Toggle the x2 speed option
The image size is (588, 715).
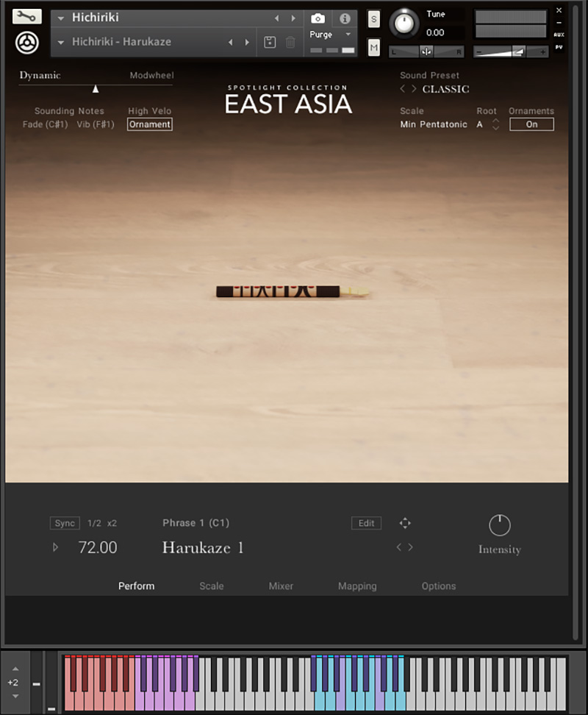coord(112,524)
